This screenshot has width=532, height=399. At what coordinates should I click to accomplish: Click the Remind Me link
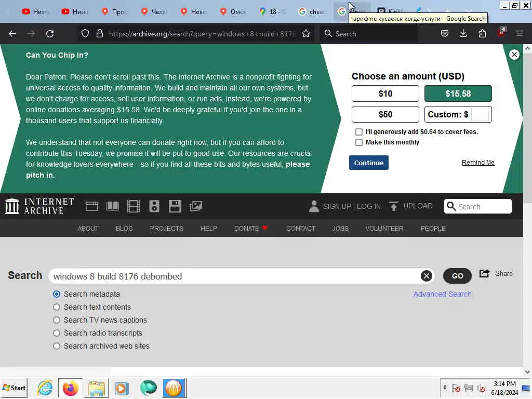[x=478, y=163]
